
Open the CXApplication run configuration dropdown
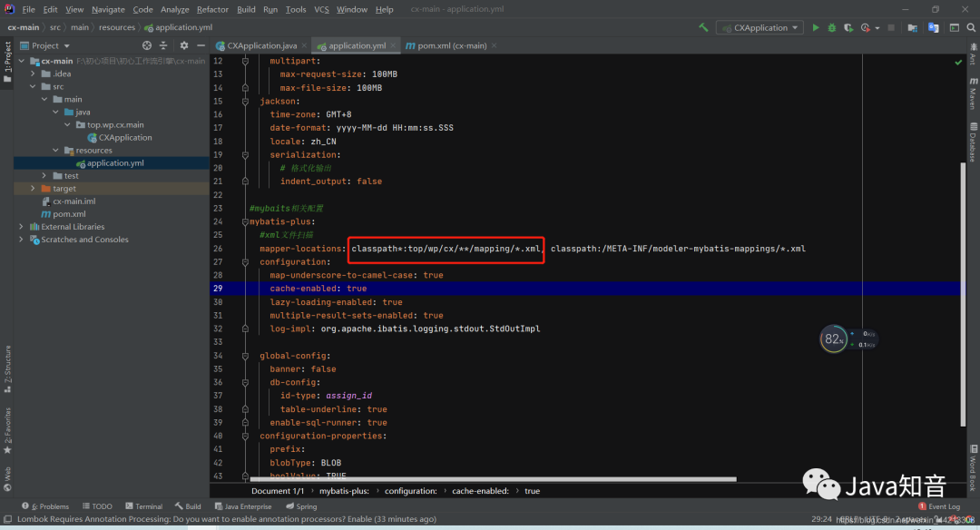tap(759, 27)
